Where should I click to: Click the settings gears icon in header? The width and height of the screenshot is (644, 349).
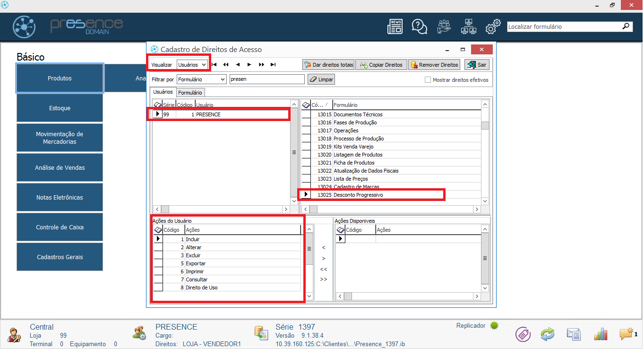click(x=493, y=26)
